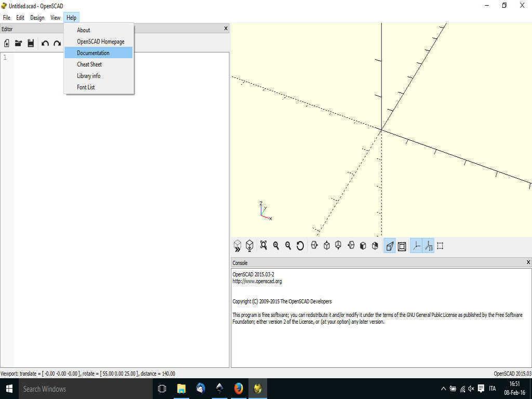
Task: Open the Windows Start menu
Action: [9, 389]
